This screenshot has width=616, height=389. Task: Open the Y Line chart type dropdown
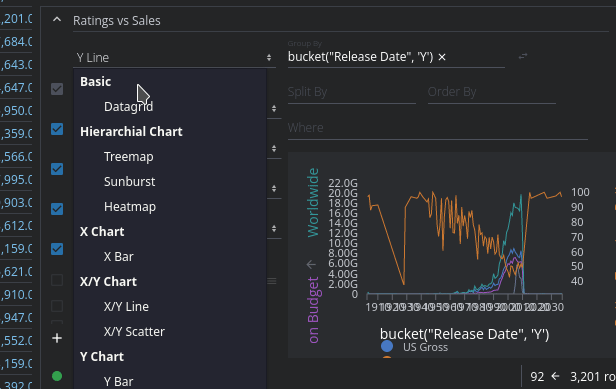pyautogui.click(x=174, y=58)
